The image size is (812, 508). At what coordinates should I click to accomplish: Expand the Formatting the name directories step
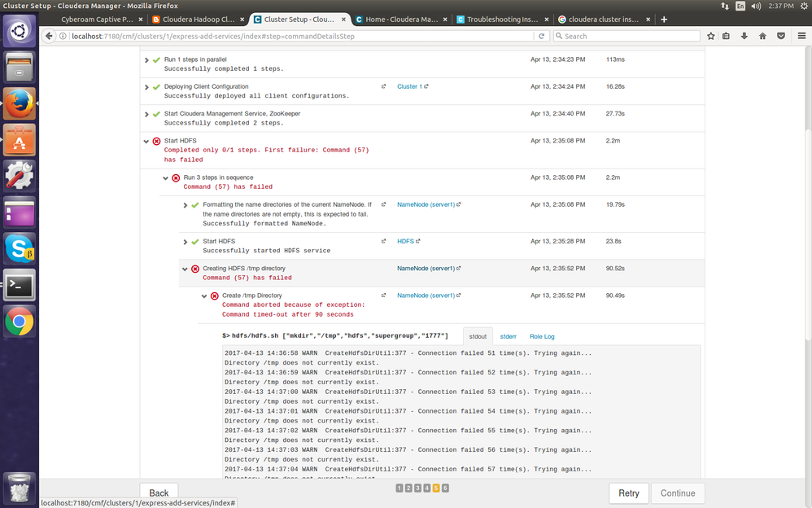coord(186,205)
